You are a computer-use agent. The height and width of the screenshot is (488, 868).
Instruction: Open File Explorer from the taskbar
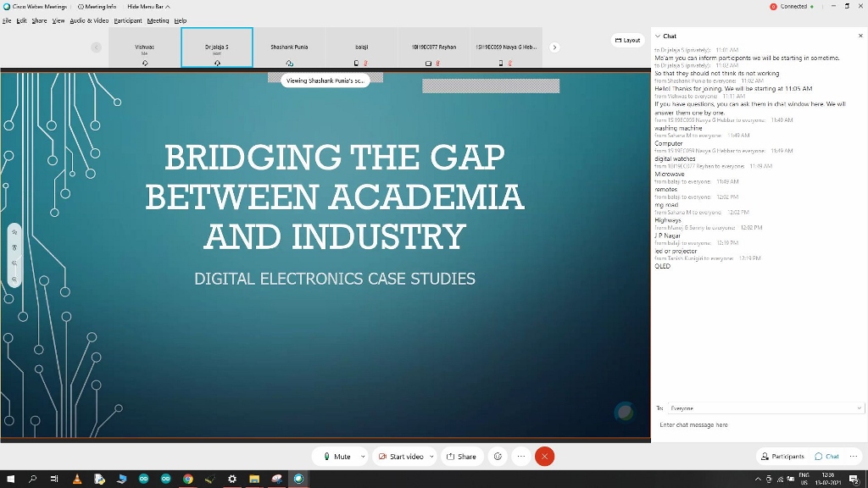[254, 480]
